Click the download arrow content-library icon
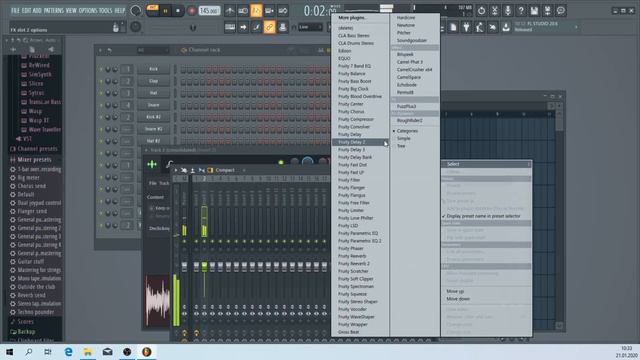The height and width of the screenshot is (360, 640). click(506, 27)
